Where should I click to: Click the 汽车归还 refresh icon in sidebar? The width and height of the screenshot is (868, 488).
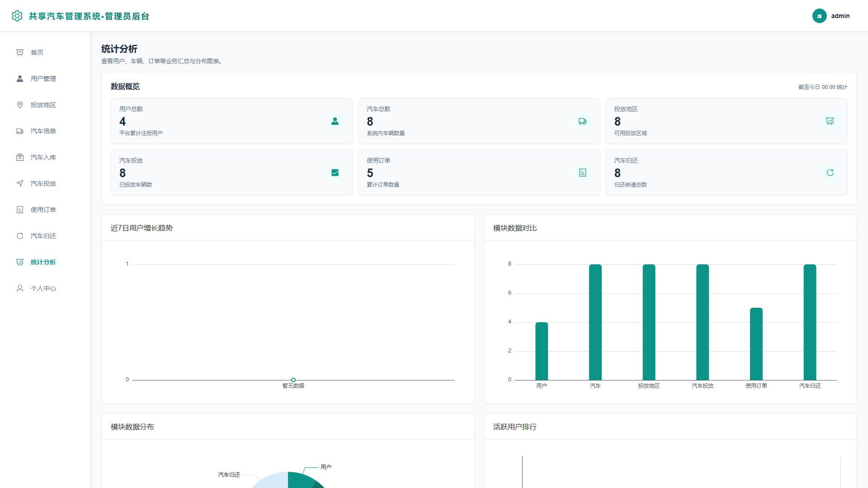[20, 236]
